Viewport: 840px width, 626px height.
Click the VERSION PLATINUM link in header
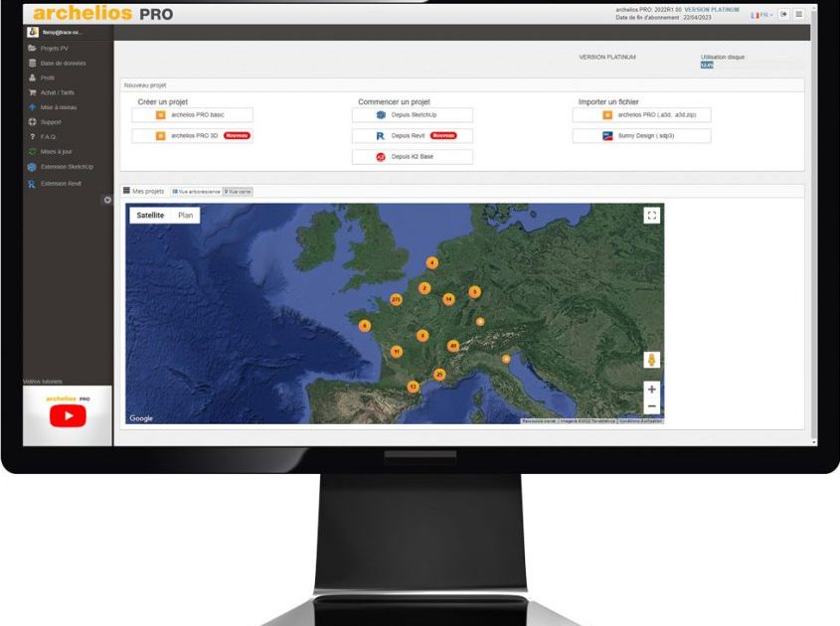point(712,10)
